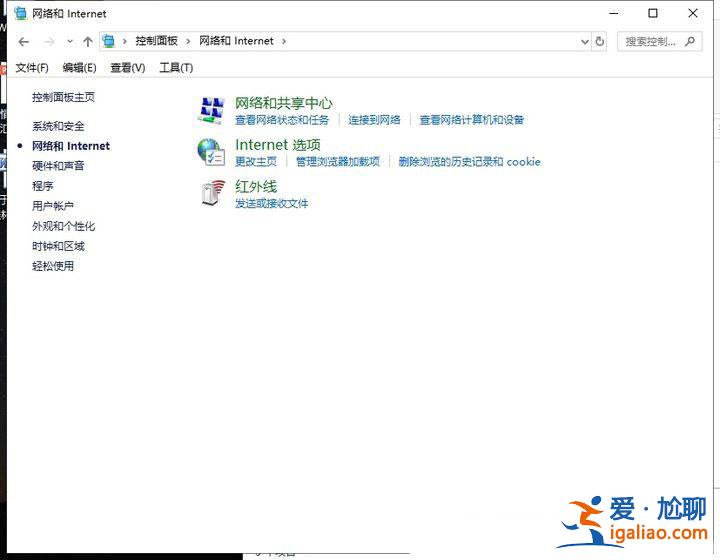The width and height of the screenshot is (720, 560).
Task: Maximize the control panel window
Action: pyautogui.click(x=652, y=13)
